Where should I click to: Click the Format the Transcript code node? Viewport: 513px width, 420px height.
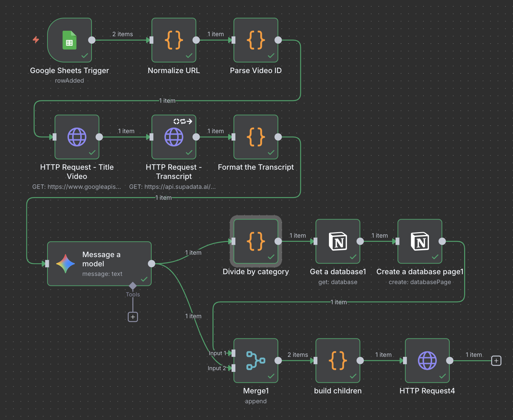[x=256, y=137]
